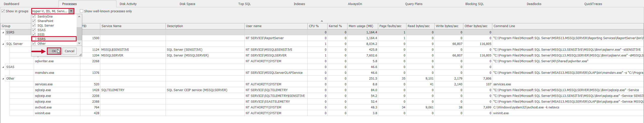
Task: Uncheck Other in group list
Action: click(34, 43)
